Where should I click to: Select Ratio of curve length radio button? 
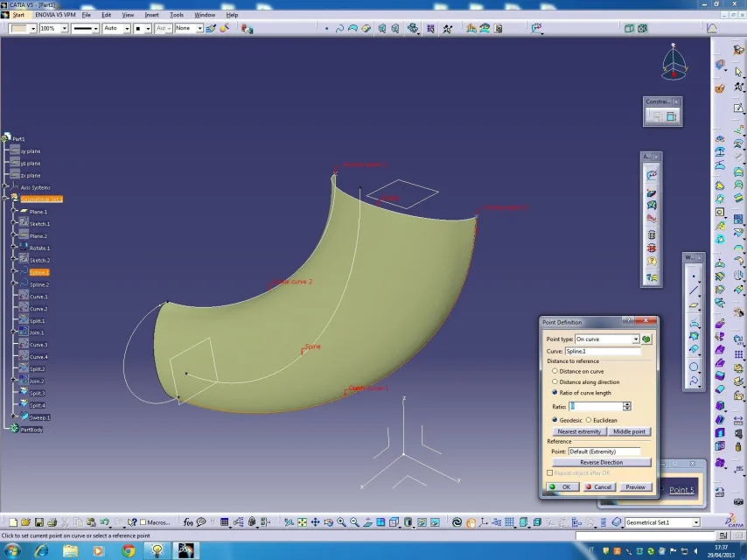click(555, 392)
